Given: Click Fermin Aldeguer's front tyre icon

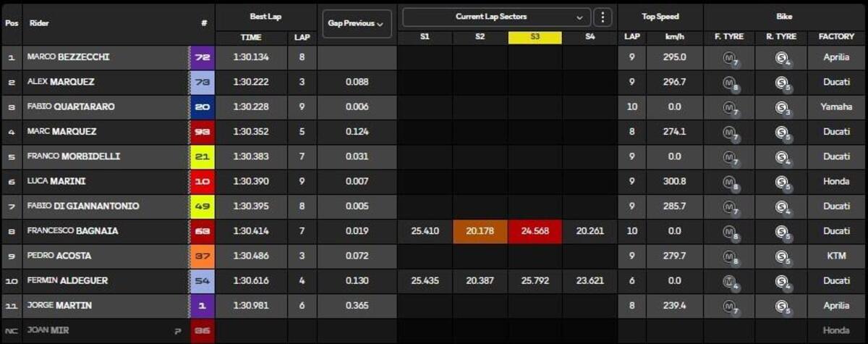Looking at the screenshot, I should [729, 281].
